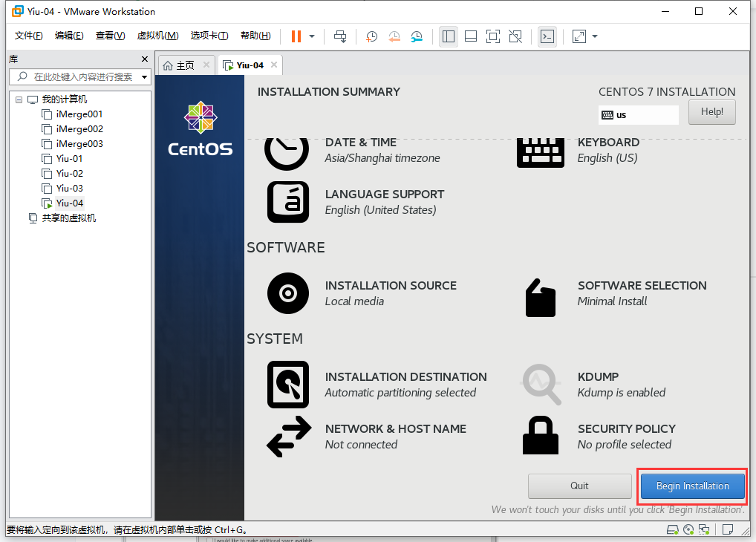Pause the virtual machine with the orange pause icon
Screen dimensions: 756x542
pyautogui.click(x=296, y=36)
